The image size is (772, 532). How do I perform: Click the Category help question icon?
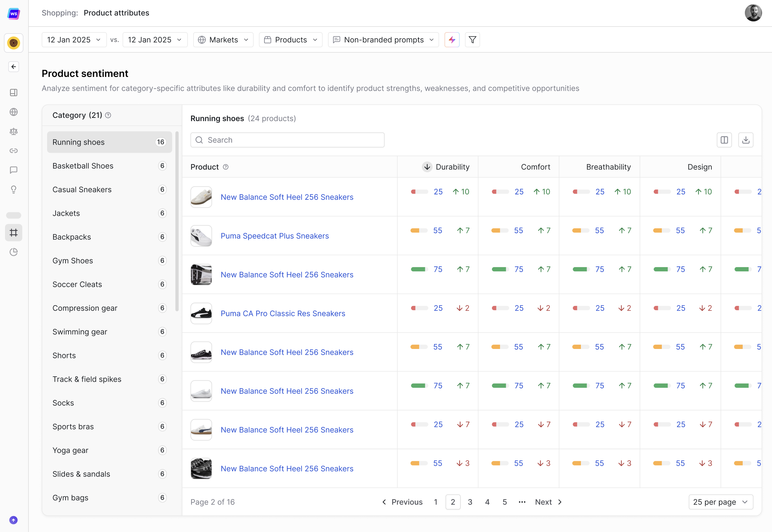(x=108, y=115)
